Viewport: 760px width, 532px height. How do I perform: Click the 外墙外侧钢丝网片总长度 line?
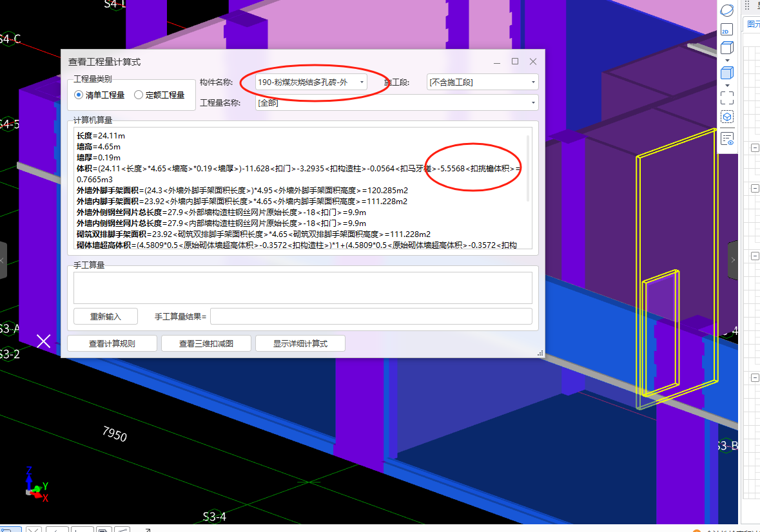tap(221, 213)
